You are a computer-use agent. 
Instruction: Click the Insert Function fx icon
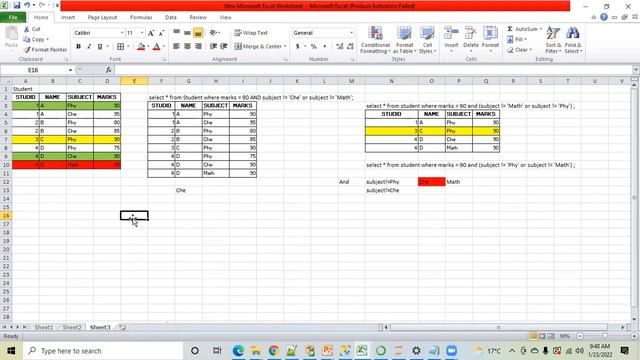(108, 70)
